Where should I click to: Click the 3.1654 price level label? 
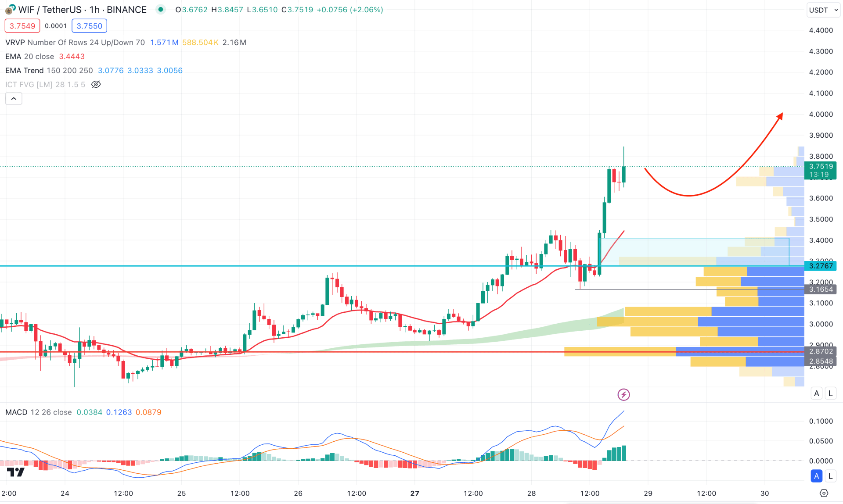point(821,289)
